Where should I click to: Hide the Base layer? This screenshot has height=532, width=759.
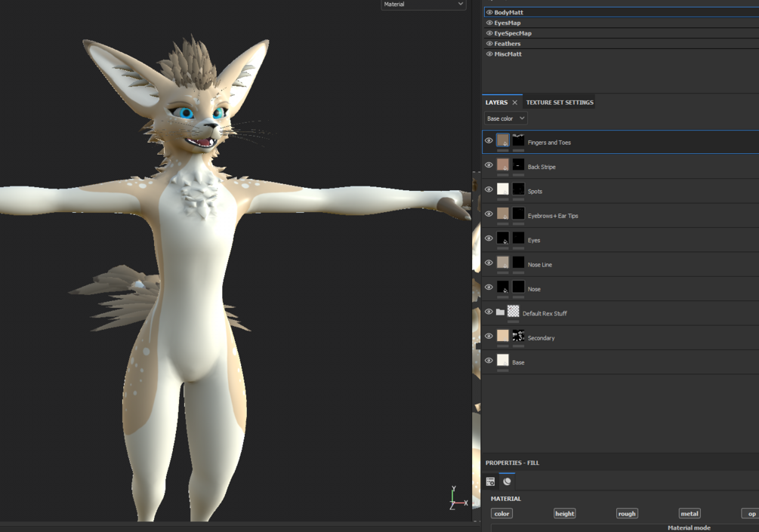point(489,361)
